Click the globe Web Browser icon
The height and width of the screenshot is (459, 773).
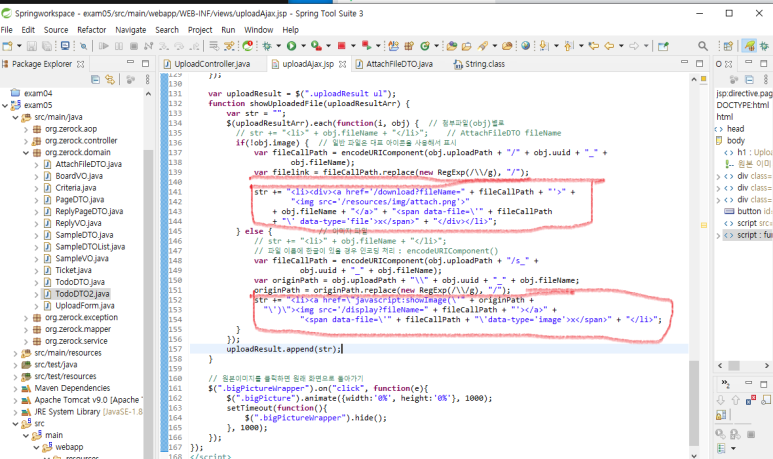526,46
